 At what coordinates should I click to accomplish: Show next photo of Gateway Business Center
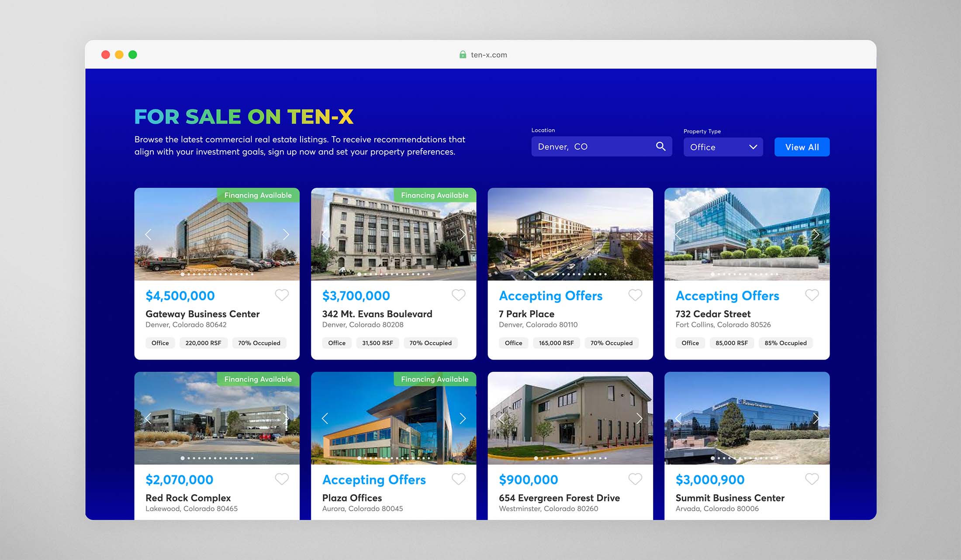pos(286,234)
